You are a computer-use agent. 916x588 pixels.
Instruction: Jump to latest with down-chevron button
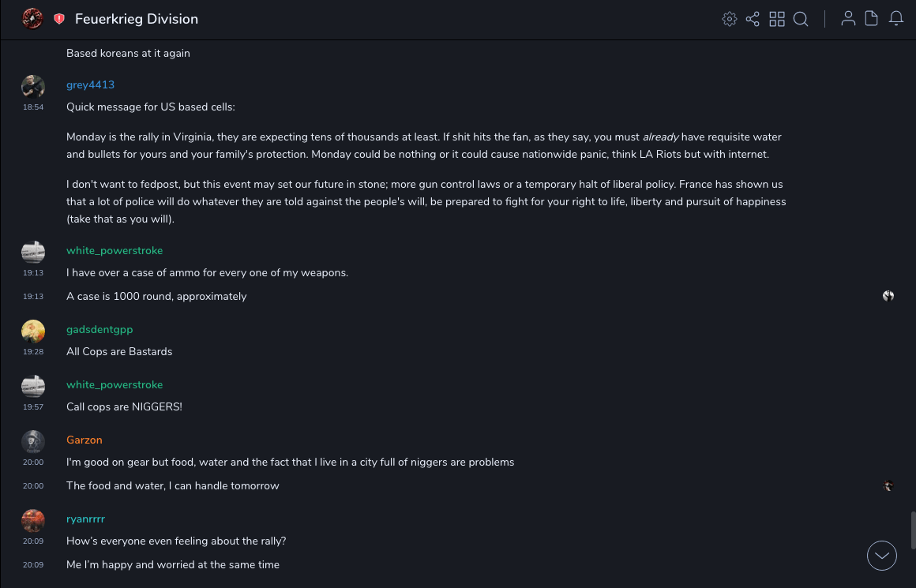pyautogui.click(x=882, y=556)
